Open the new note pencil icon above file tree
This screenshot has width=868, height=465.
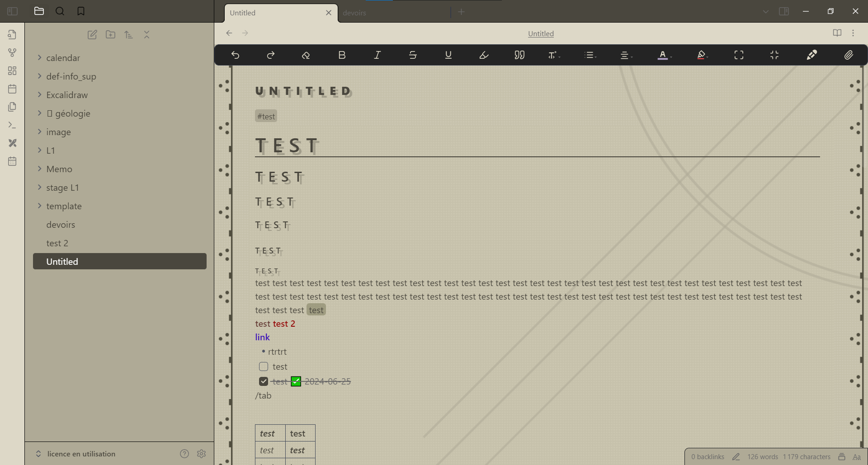tap(92, 34)
